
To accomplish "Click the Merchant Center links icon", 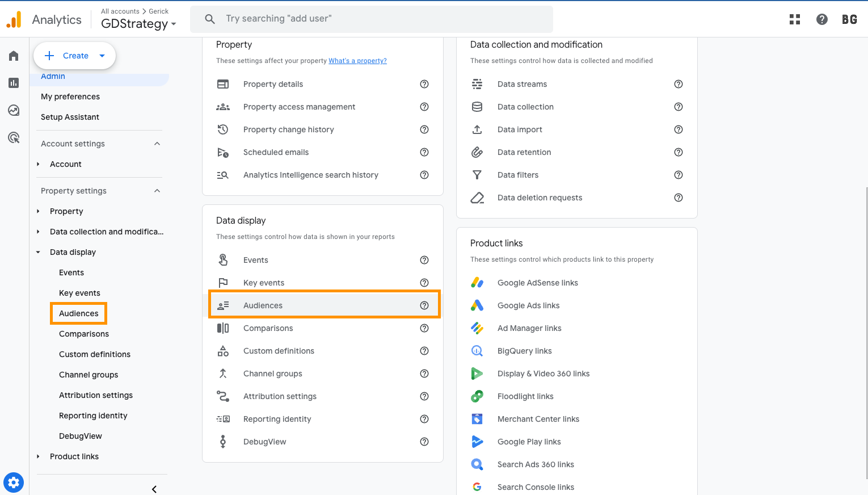I will [x=477, y=419].
